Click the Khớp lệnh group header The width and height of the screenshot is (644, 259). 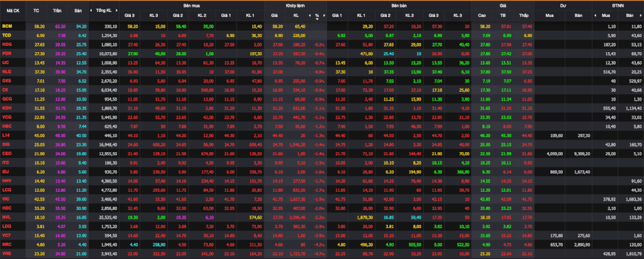point(296,6)
